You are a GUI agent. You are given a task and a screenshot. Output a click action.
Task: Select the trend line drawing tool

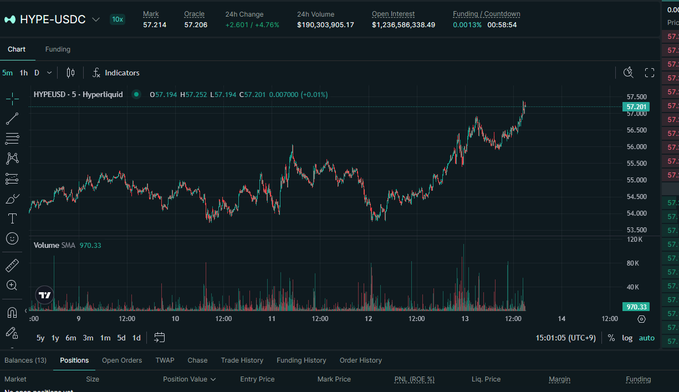[12, 119]
